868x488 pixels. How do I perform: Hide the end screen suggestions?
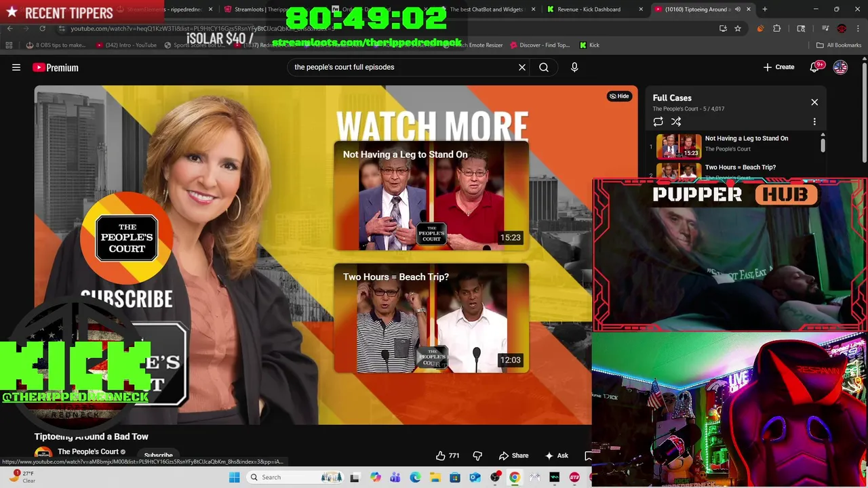click(x=619, y=96)
